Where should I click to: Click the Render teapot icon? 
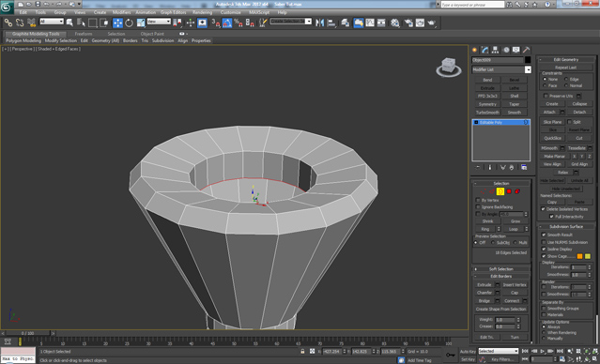(x=432, y=23)
